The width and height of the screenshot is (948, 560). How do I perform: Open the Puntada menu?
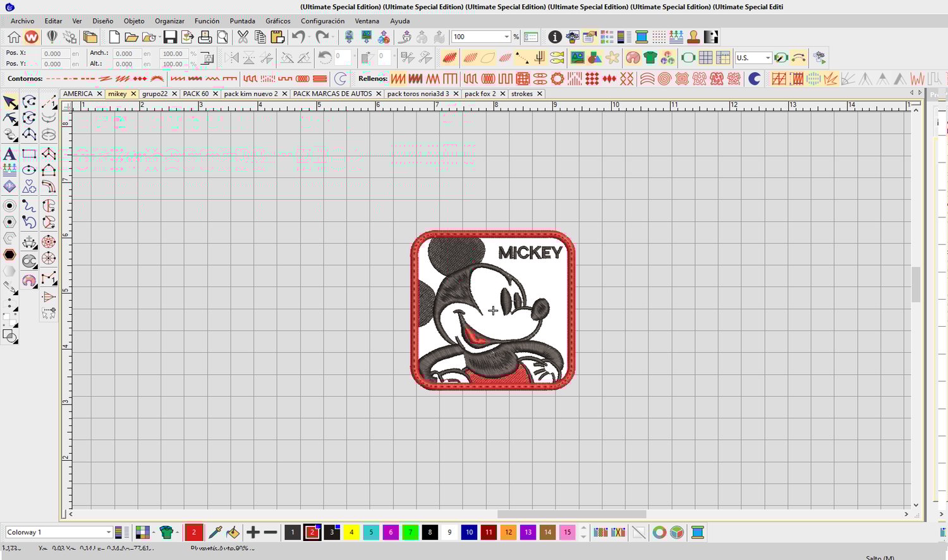pyautogui.click(x=242, y=21)
